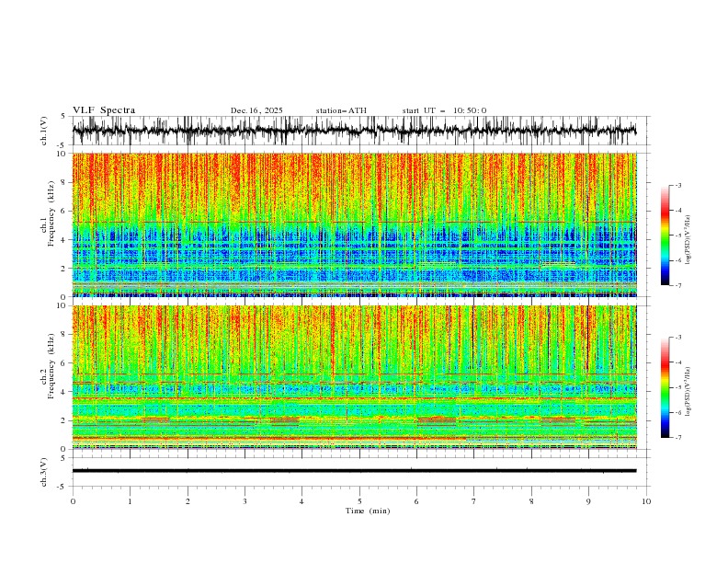The image size is (728, 563).
Task: Click the upper PSD color scale bar
Action: point(665,236)
